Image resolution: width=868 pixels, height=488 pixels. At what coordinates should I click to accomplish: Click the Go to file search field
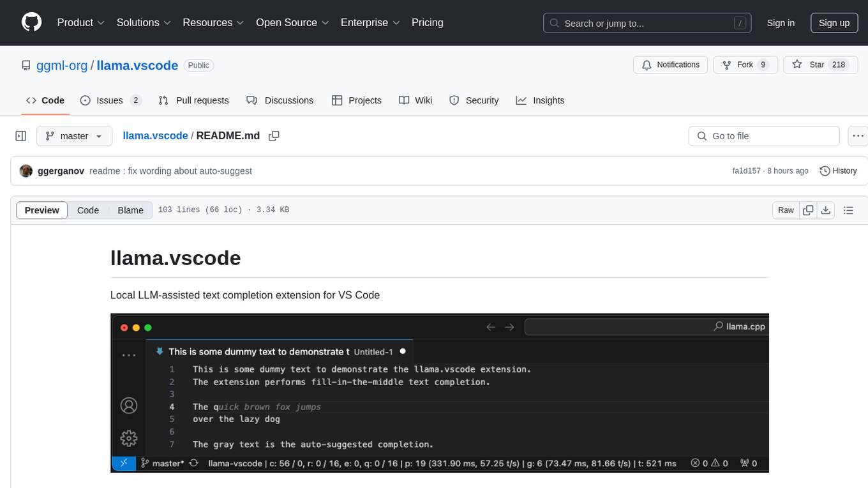(x=764, y=136)
